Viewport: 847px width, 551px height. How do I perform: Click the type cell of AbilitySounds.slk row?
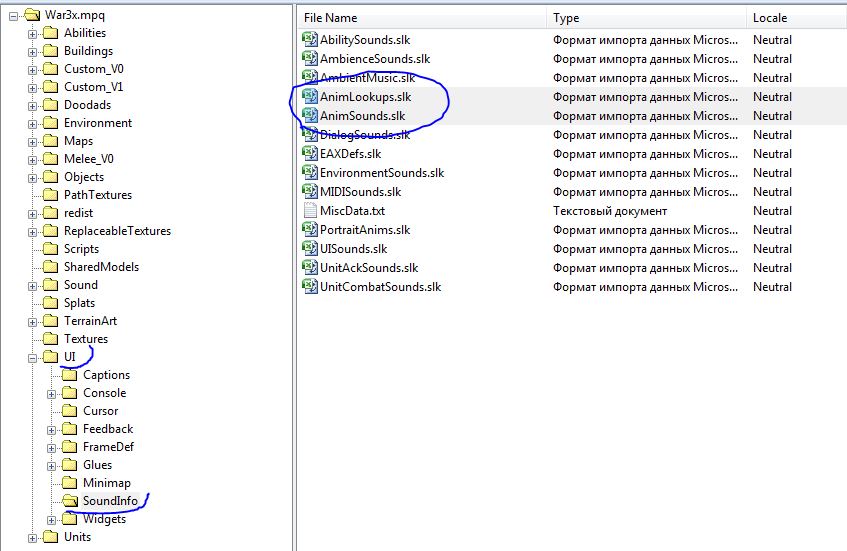[x=645, y=39]
